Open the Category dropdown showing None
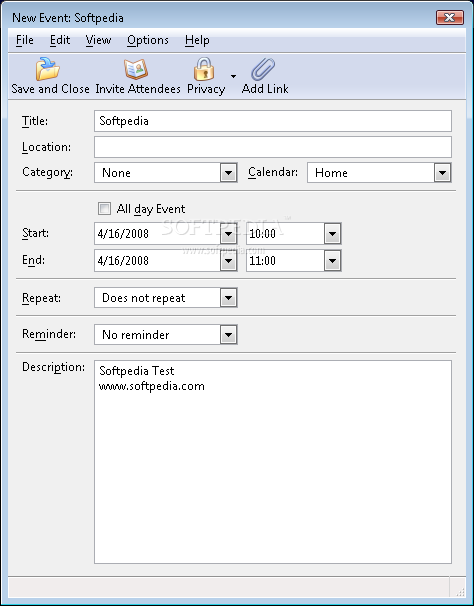The width and height of the screenshot is (474, 606). 165,172
